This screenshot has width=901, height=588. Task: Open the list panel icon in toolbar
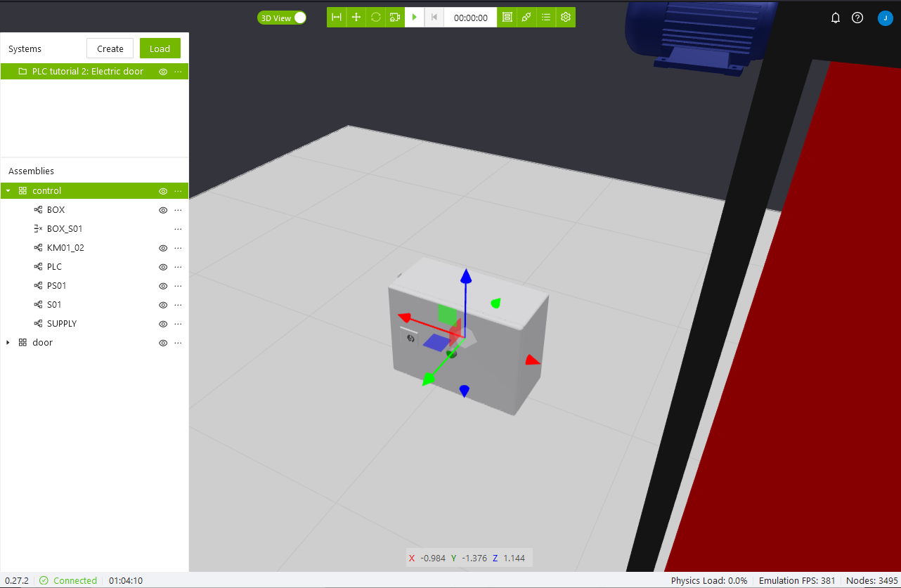[546, 18]
